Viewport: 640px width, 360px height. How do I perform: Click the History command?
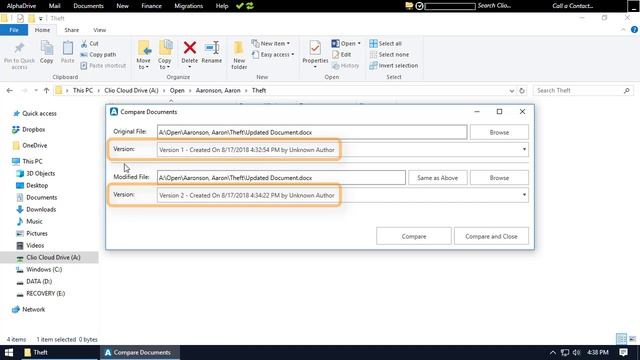[345, 65]
